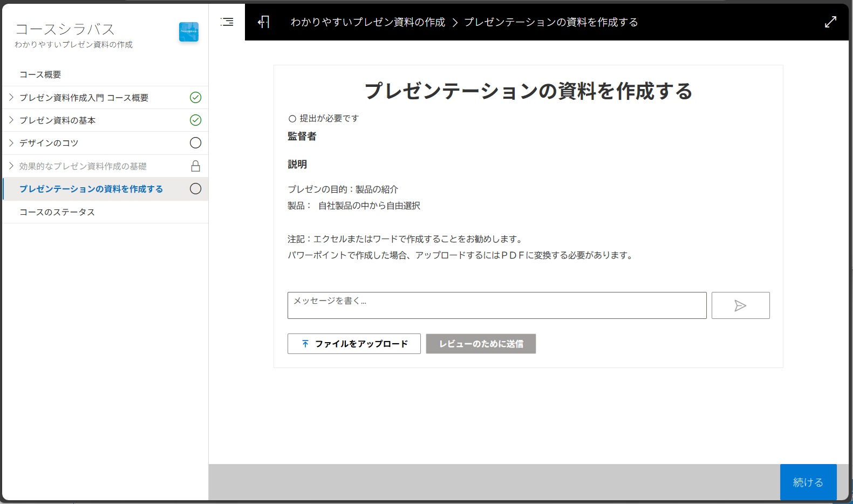Screen dimensions: 853x504
Task: Click the exit course door icon
Action: pos(264,22)
